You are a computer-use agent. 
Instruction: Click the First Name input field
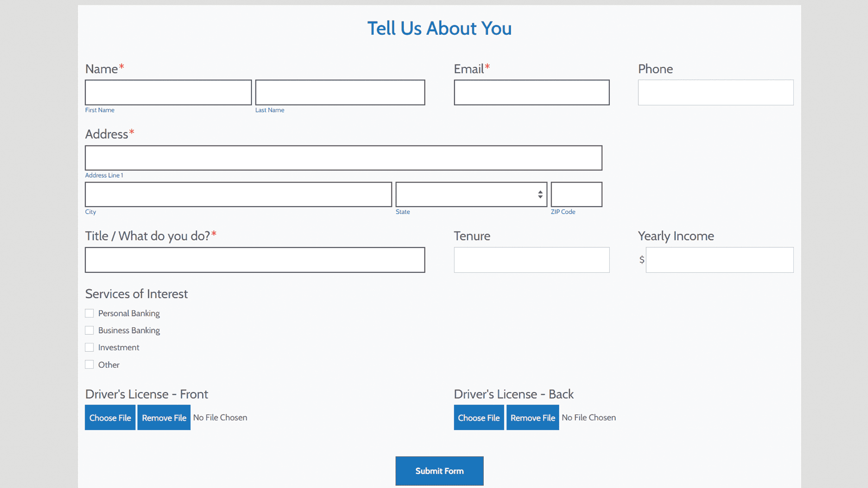[168, 92]
